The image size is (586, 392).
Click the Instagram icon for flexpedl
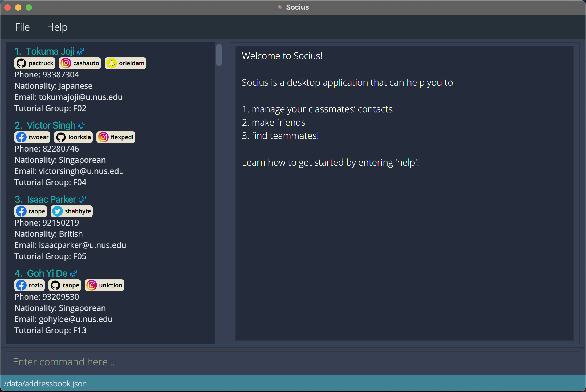tap(103, 137)
